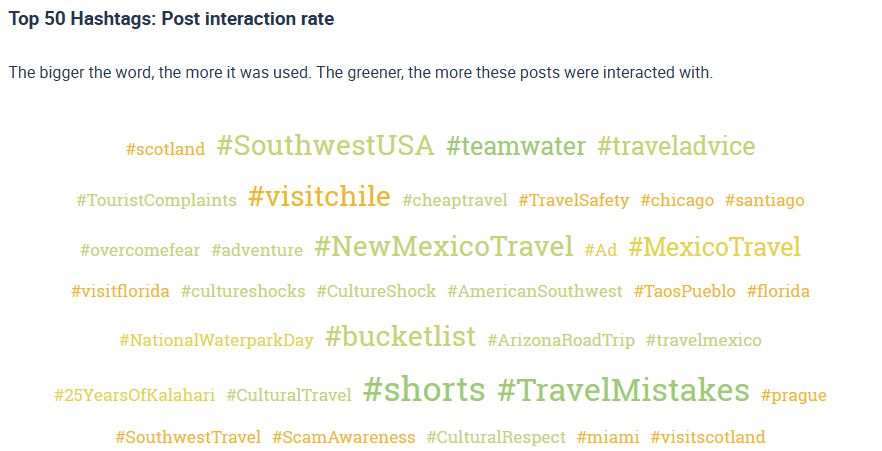Click the #Ad hashtag
Viewport: 882px width, 451px height.
coord(601,251)
